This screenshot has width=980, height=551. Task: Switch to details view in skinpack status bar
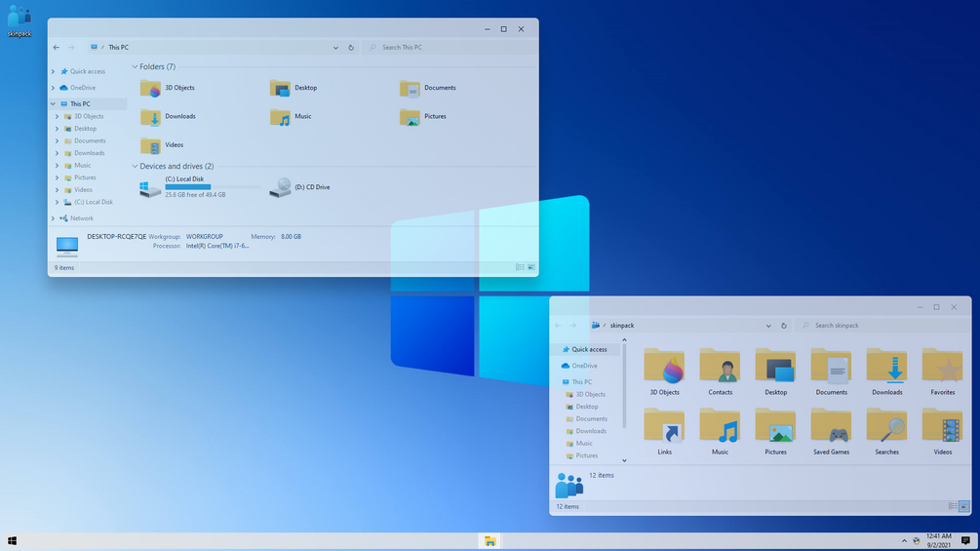click(953, 506)
